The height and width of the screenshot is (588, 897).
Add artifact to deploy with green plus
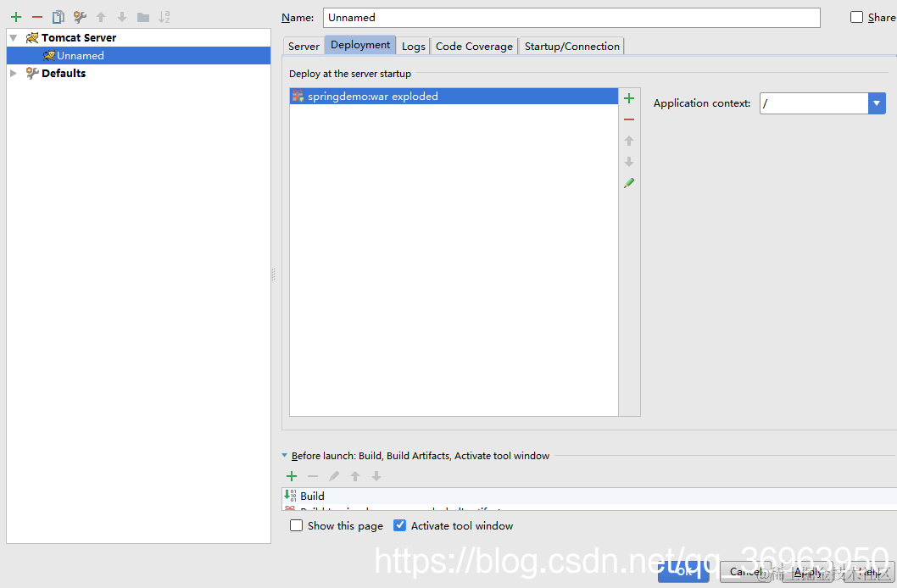coord(629,98)
